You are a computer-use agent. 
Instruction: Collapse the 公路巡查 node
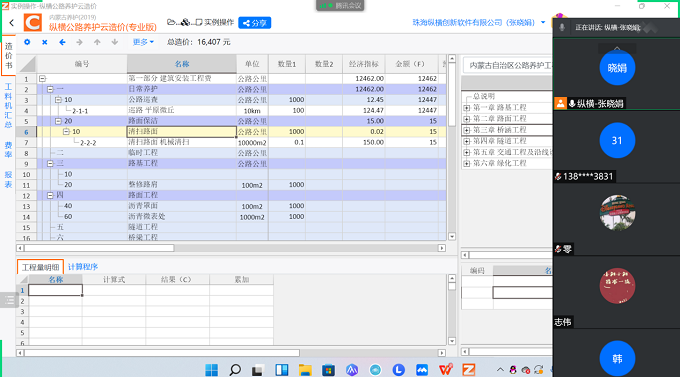pyautogui.click(x=59, y=100)
